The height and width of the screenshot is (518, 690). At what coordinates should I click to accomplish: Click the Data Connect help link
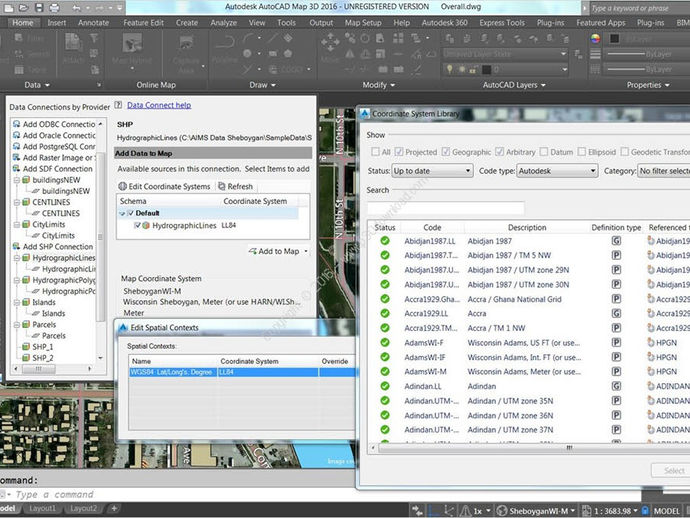pyautogui.click(x=159, y=105)
